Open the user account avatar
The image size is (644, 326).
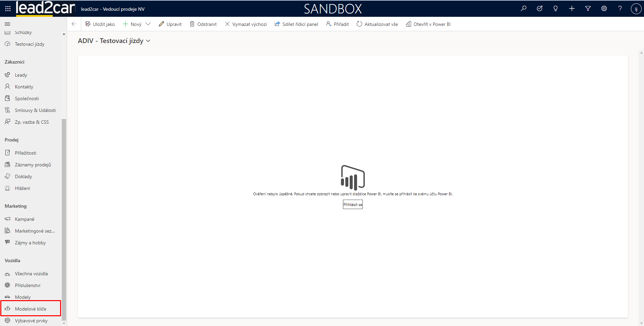(636, 9)
